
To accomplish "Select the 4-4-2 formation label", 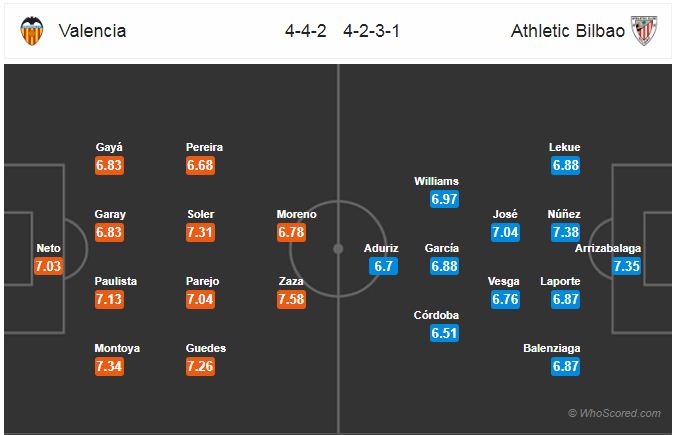I will coord(306,31).
